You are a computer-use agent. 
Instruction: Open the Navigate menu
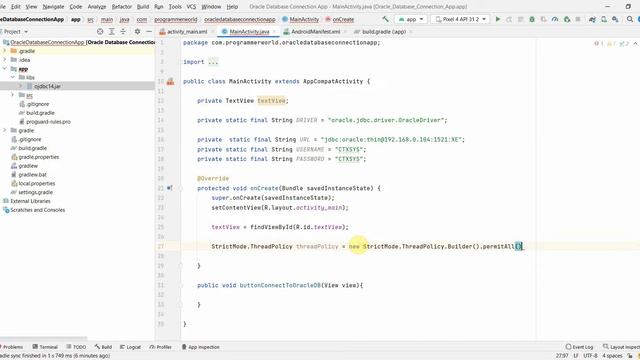pos(53,7)
